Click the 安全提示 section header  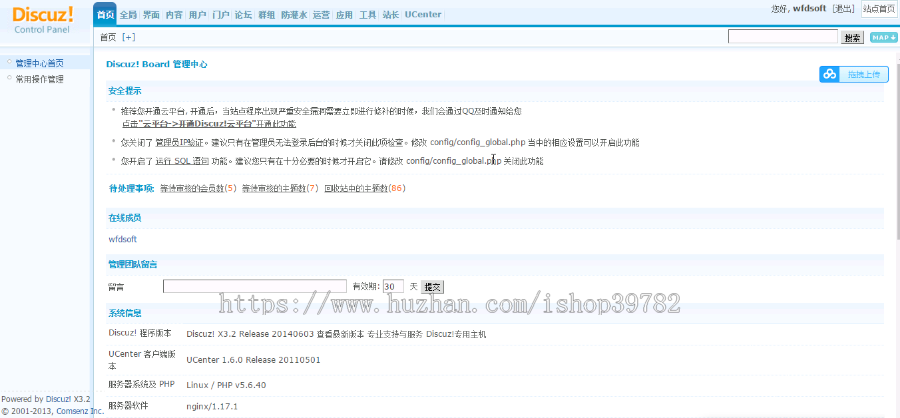pyautogui.click(x=125, y=91)
